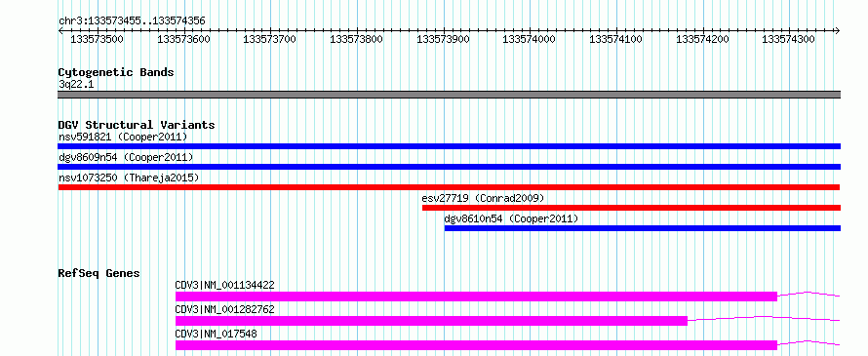Screen dimensions: 868x356
Task: Click the right arrow of the ruler
Action: 838,30
